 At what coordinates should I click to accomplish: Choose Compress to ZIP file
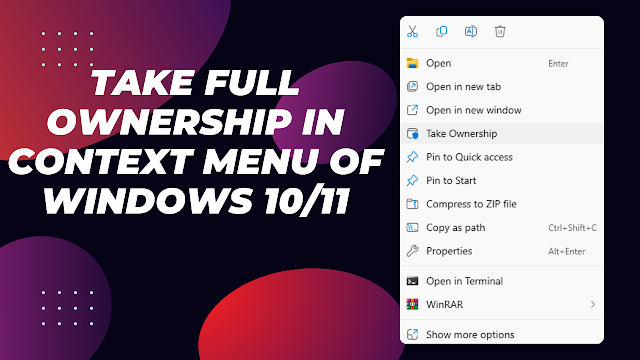[x=502, y=204]
